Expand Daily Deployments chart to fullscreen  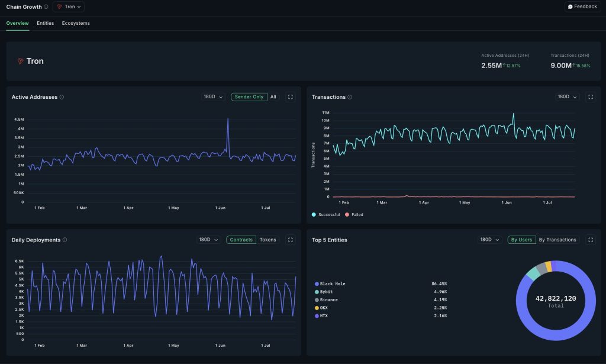pyautogui.click(x=290, y=240)
